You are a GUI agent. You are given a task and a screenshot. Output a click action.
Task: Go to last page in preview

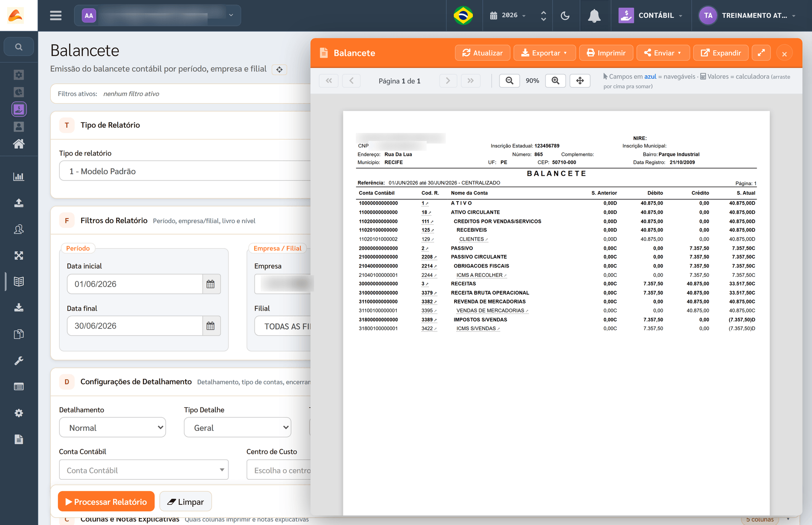click(x=471, y=80)
